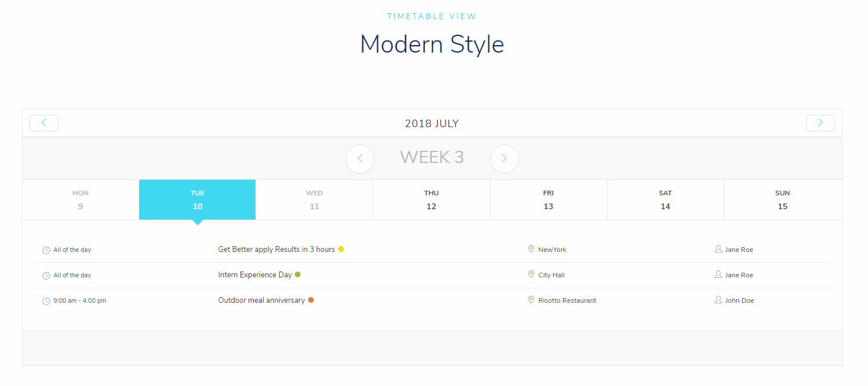Choose the SAT 14 day tab
This screenshot has height=386, width=868.
(665, 200)
